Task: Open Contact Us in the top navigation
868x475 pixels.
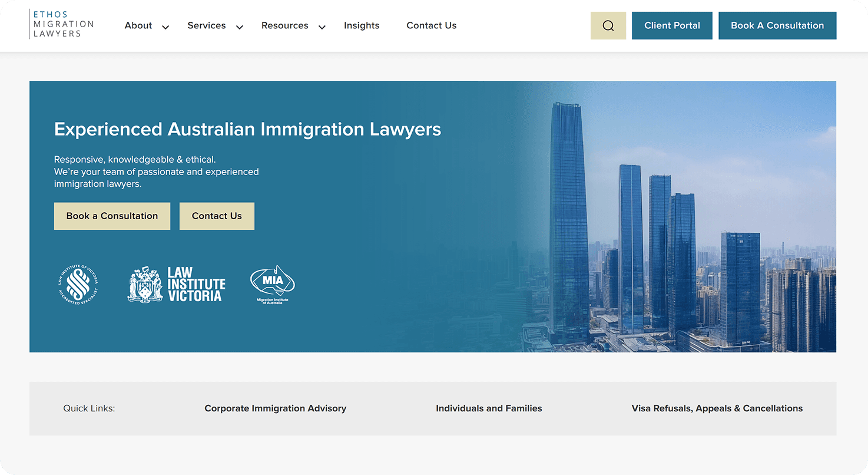Action: point(432,25)
